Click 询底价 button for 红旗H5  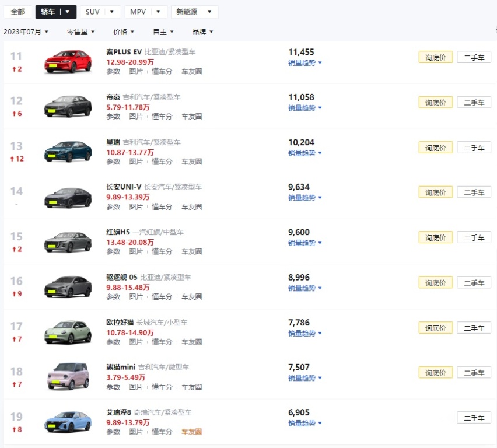436,237
